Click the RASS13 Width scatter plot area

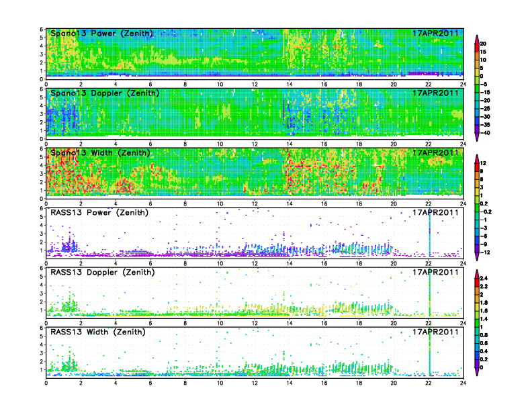click(255, 353)
